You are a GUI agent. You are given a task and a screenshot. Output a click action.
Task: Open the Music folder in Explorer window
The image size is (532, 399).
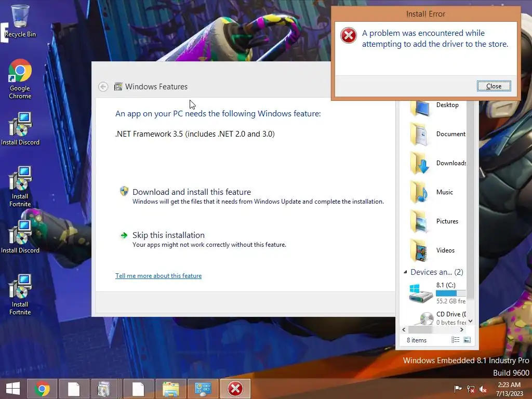click(432, 192)
